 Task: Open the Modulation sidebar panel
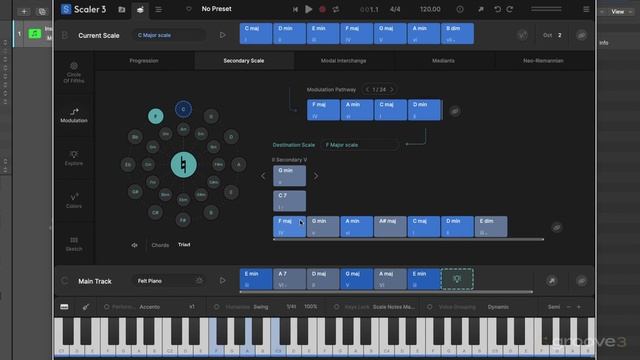tap(74, 116)
